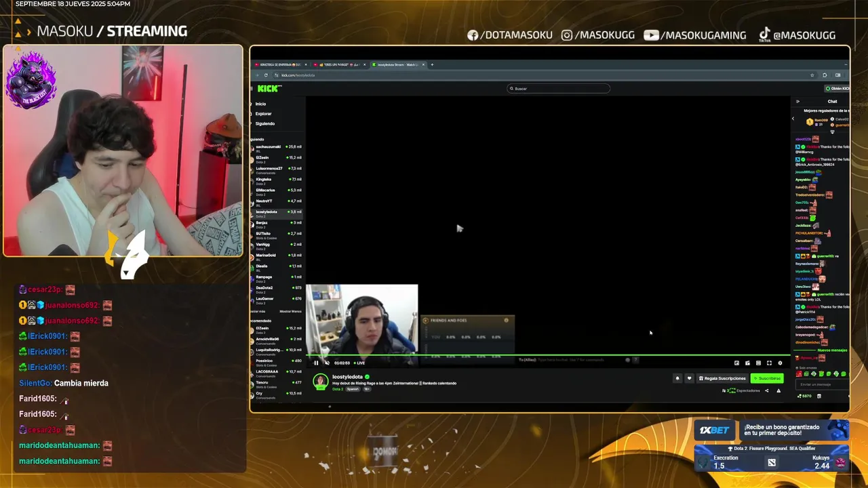Click @MASOKUGG TikTok label in overlay
The image size is (868, 488).
[x=797, y=35]
